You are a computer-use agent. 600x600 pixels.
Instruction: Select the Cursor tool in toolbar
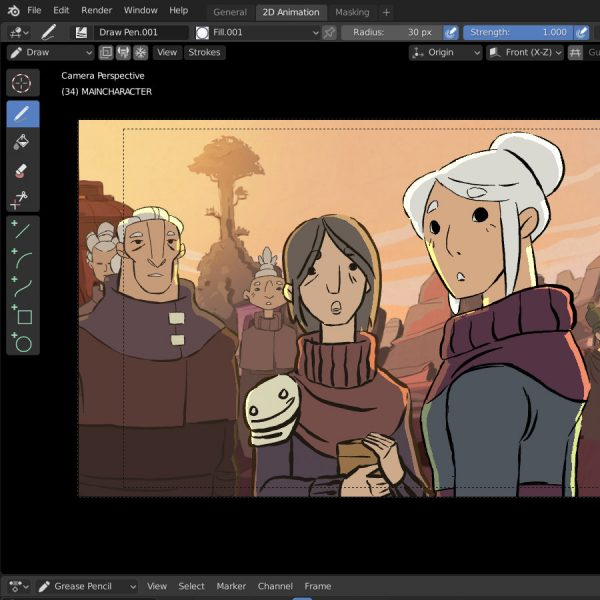click(x=23, y=83)
